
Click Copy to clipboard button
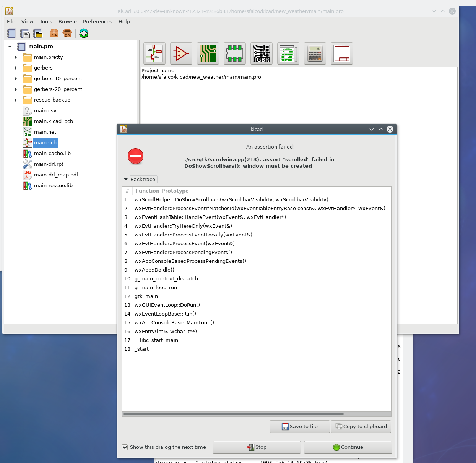click(361, 427)
